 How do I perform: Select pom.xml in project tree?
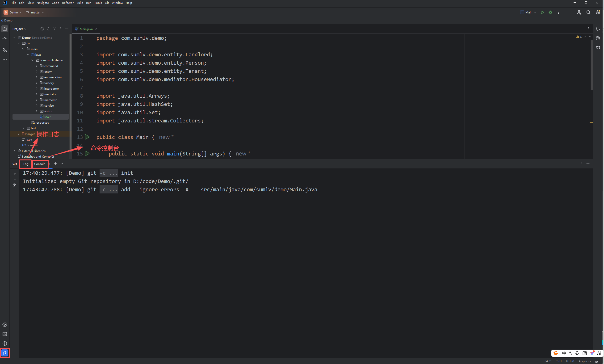[x=30, y=145]
